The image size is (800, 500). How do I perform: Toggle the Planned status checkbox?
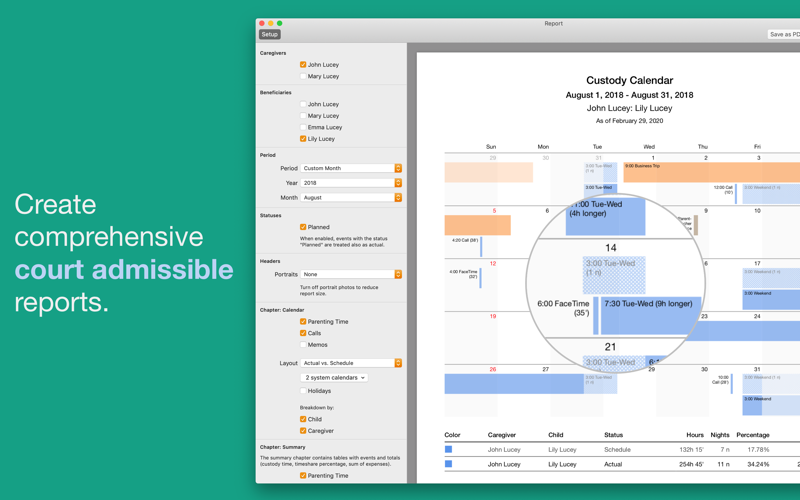tap(303, 227)
